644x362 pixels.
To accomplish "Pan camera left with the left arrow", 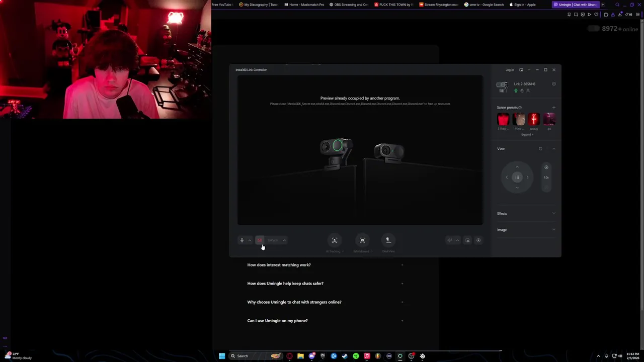I will point(507,177).
